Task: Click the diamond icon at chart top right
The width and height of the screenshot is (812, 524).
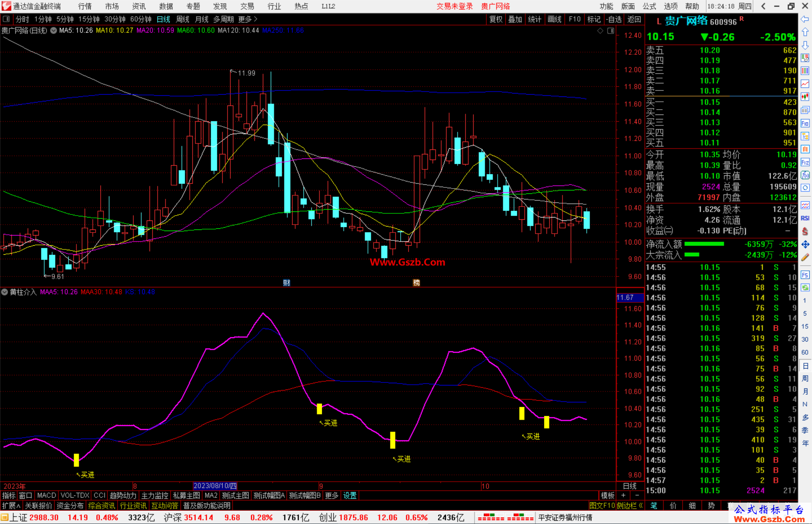Action: pyautogui.click(x=600, y=31)
